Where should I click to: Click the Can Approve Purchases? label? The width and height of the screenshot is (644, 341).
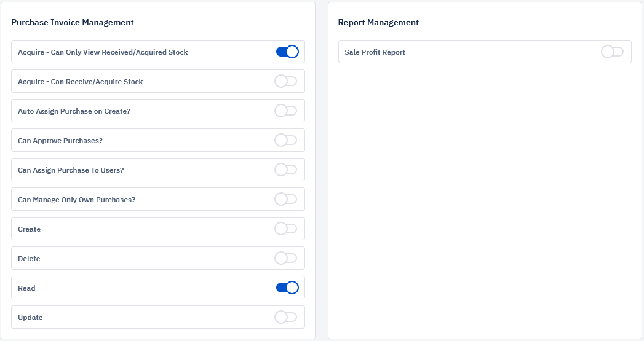click(x=60, y=141)
